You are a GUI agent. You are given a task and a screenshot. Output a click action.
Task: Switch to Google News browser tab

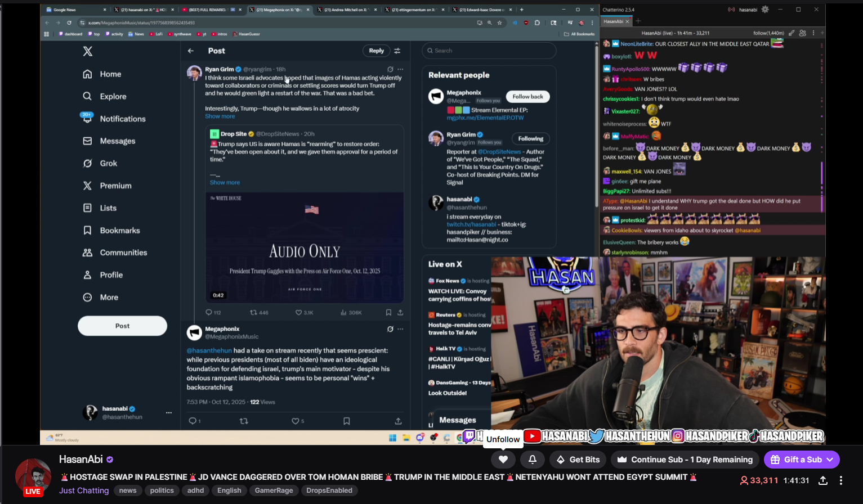point(76,10)
